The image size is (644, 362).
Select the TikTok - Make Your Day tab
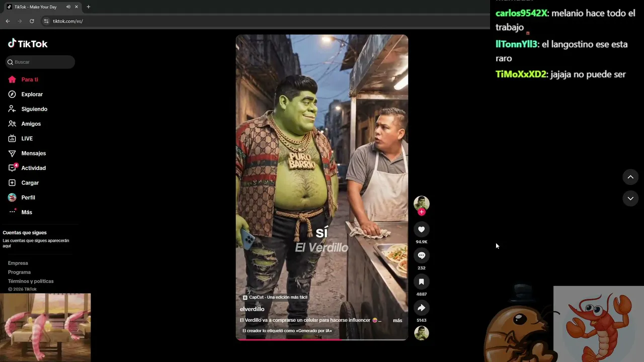tap(43, 7)
